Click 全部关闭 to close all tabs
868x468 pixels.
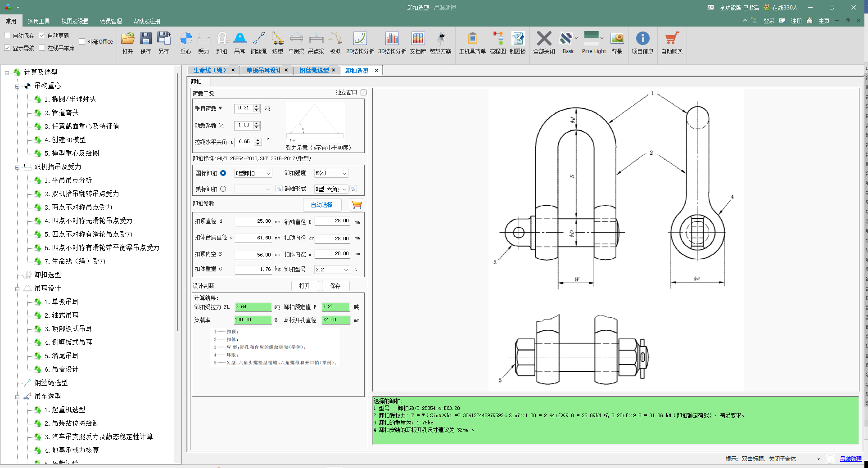(544, 43)
